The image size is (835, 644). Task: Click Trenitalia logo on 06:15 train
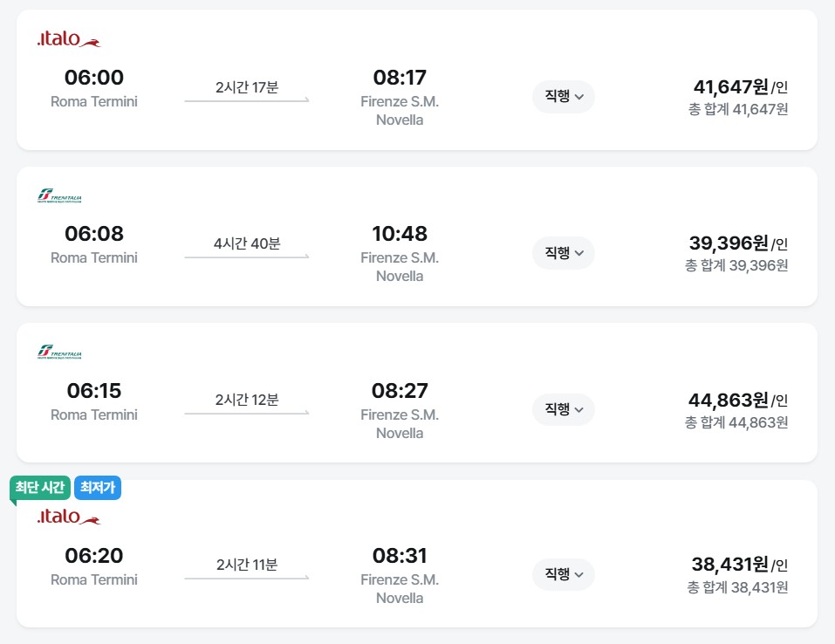[x=59, y=352]
